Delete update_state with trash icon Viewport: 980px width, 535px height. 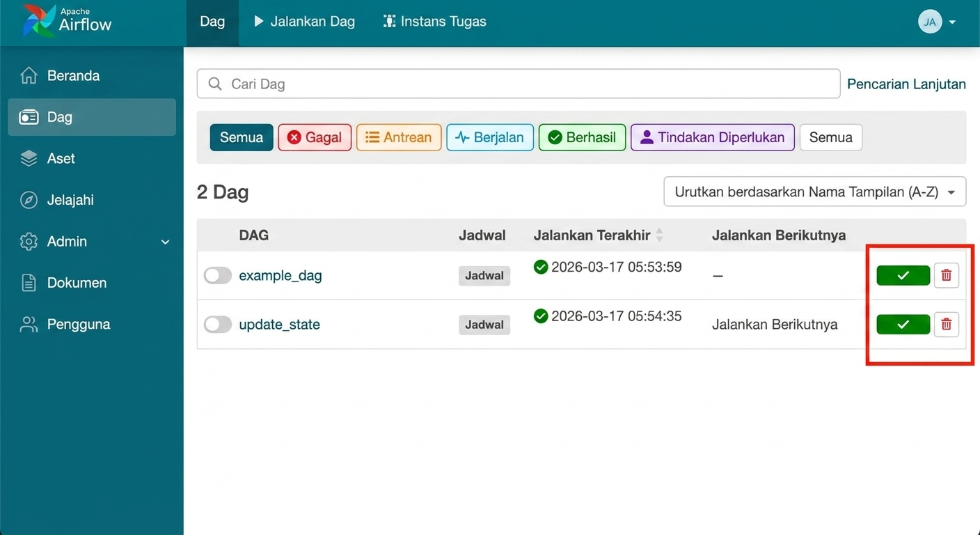(x=947, y=324)
